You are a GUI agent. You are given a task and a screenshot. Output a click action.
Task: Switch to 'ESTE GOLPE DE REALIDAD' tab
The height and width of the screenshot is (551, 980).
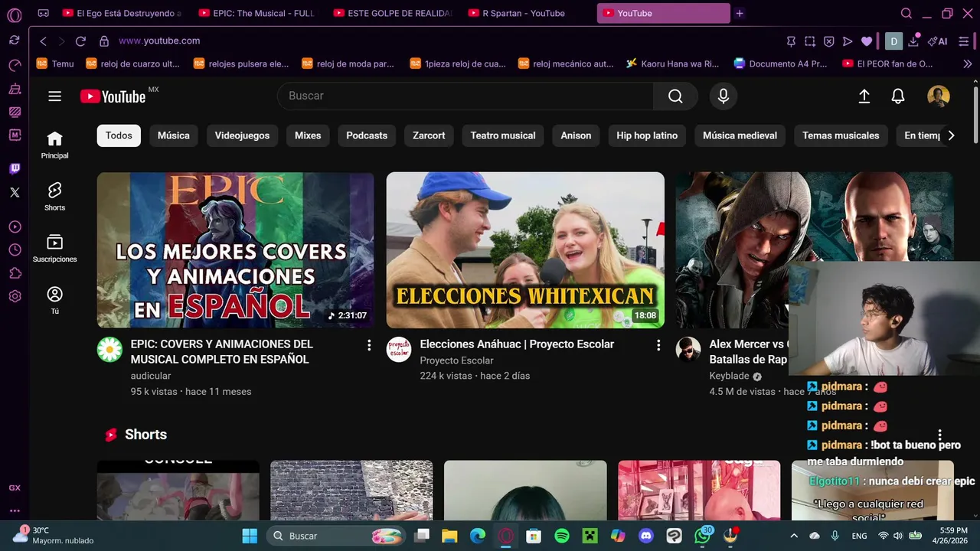point(393,13)
